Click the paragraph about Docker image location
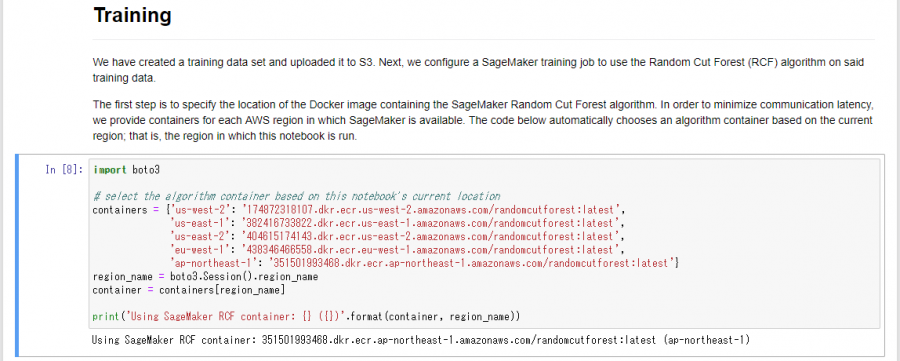 click(483, 121)
